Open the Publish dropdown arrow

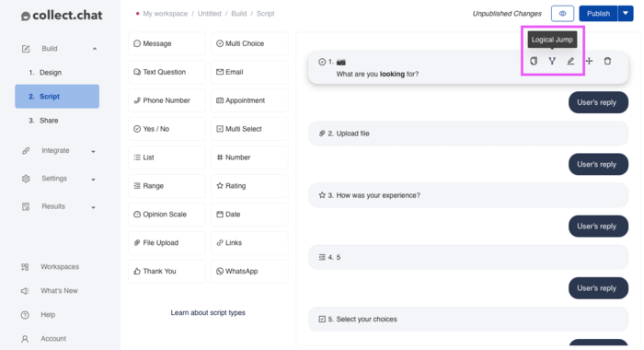click(626, 14)
